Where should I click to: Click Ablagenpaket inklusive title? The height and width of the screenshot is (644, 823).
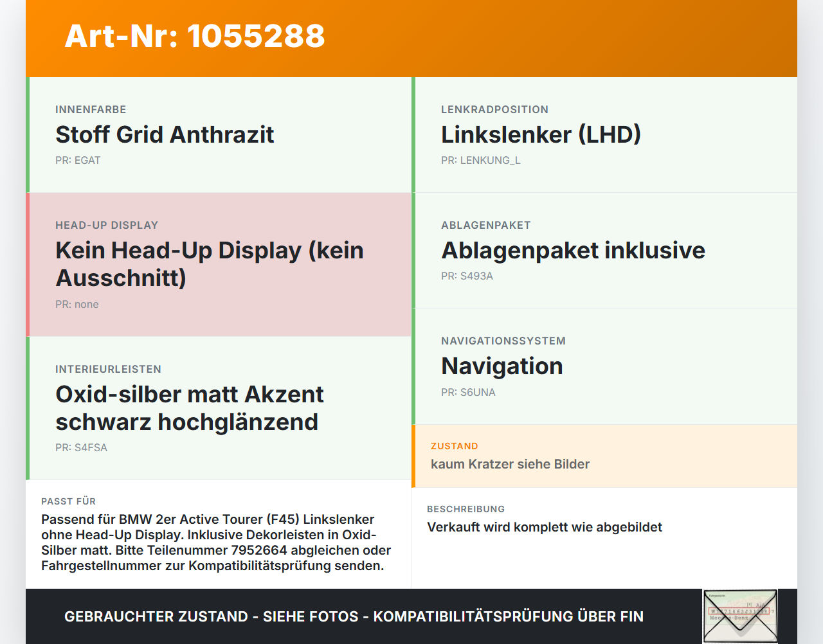(x=573, y=250)
